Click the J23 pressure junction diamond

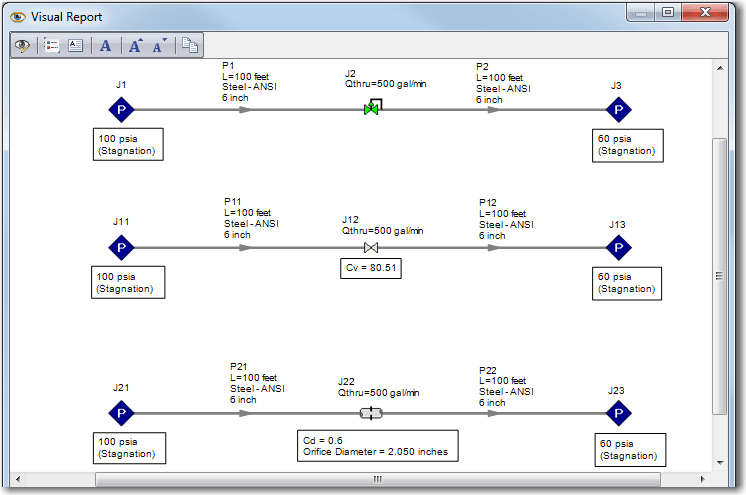coord(619,413)
